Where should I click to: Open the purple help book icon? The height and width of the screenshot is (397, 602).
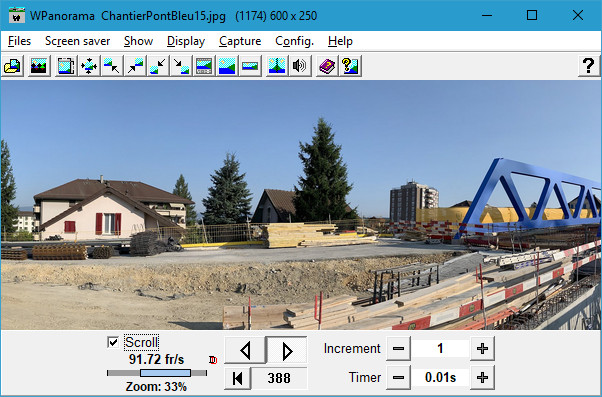[327, 66]
